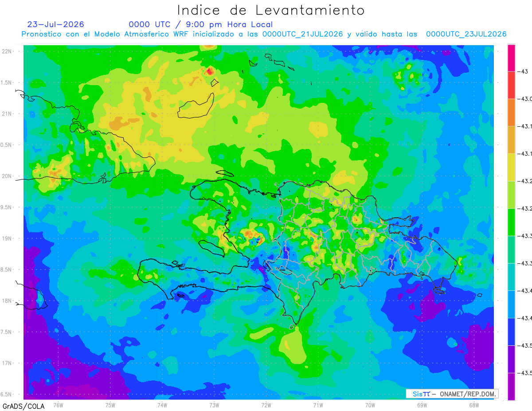The height and width of the screenshot is (411, 532).
Task: Click the 68W longitude label
Action: pos(474,405)
